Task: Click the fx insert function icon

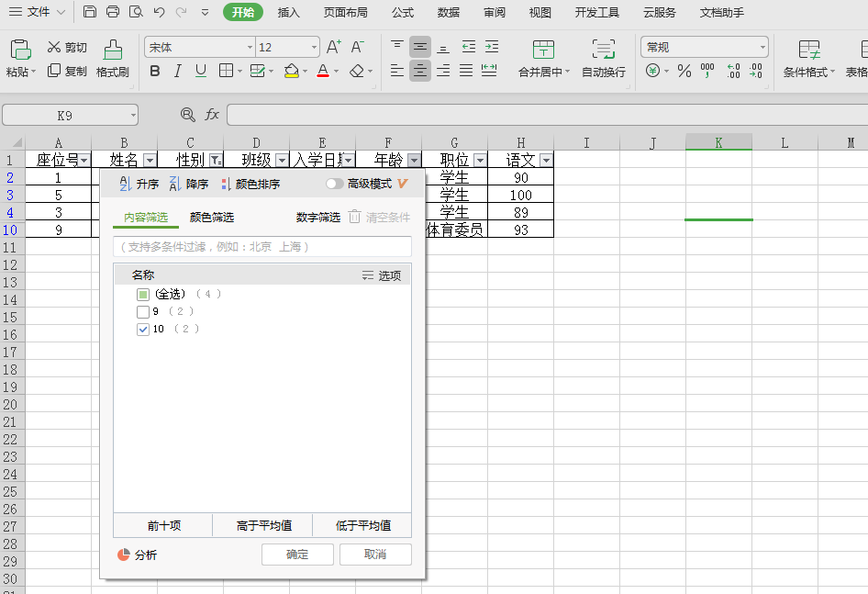Action: point(212,115)
